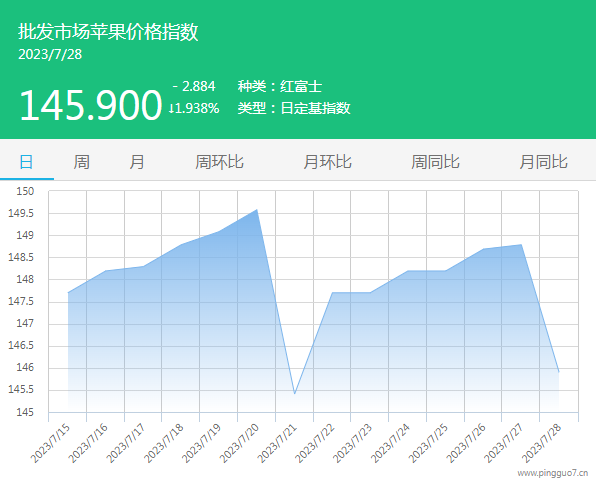Open the 周同比 tab

coord(435,162)
